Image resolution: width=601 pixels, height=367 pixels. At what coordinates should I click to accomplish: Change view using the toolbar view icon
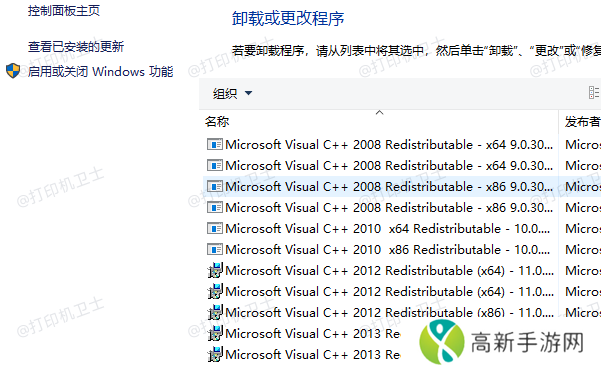pos(594,93)
